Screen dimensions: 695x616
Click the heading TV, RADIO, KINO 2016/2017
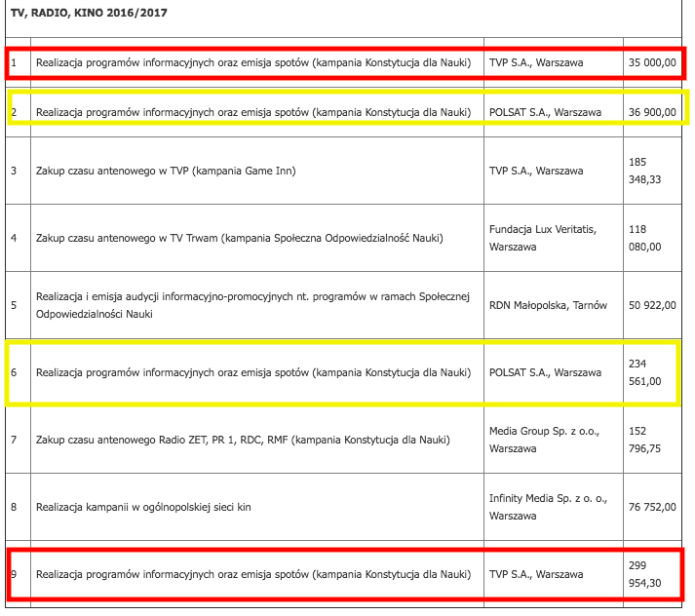pyautogui.click(x=89, y=13)
